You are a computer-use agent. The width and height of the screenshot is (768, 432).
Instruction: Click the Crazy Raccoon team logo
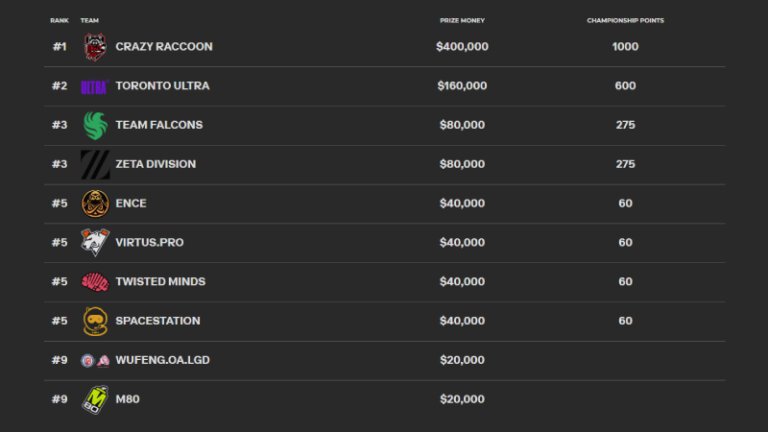coord(95,47)
